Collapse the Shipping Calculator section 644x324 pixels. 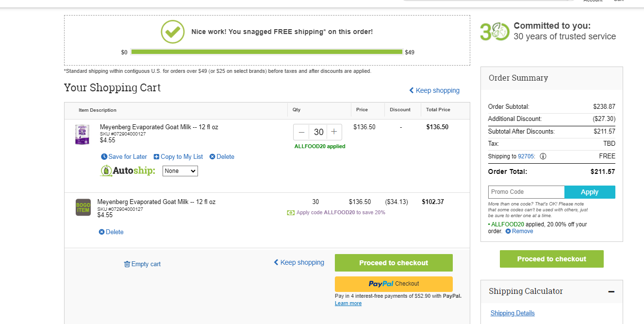click(x=611, y=292)
